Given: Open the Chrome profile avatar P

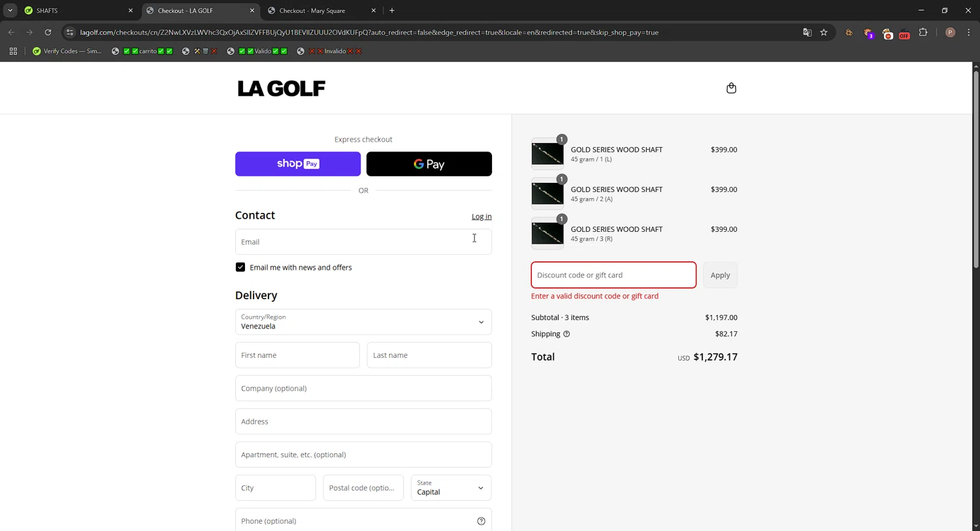Looking at the screenshot, I should coord(950,33).
